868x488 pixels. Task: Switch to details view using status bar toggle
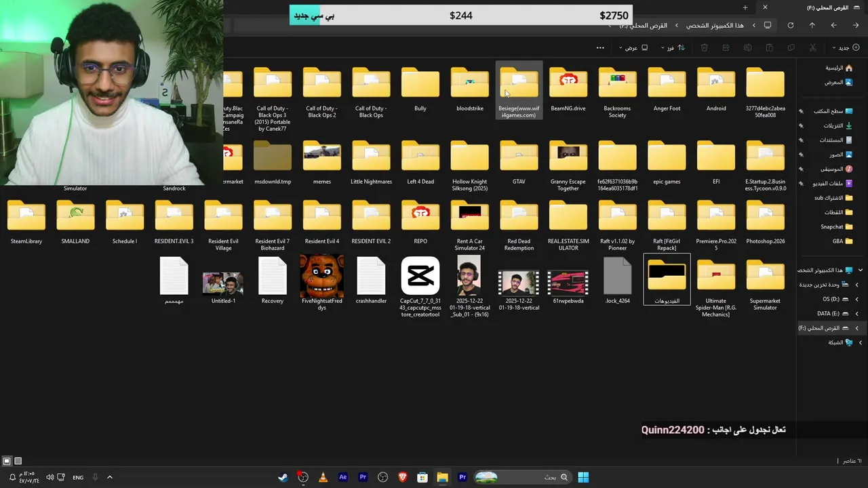pos(18,461)
